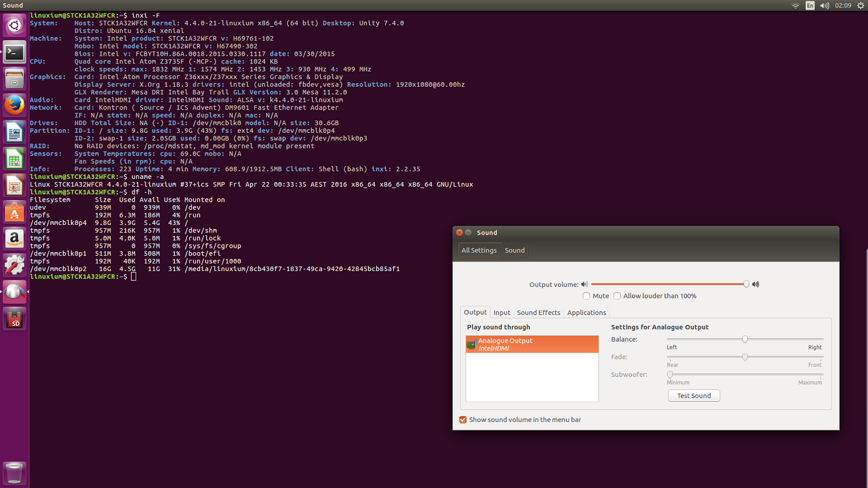Click 'Ubuntu 16.04 xenial' distro text
Image resolution: width=868 pixels, height=488 pixels.
(x=145, y=31)
